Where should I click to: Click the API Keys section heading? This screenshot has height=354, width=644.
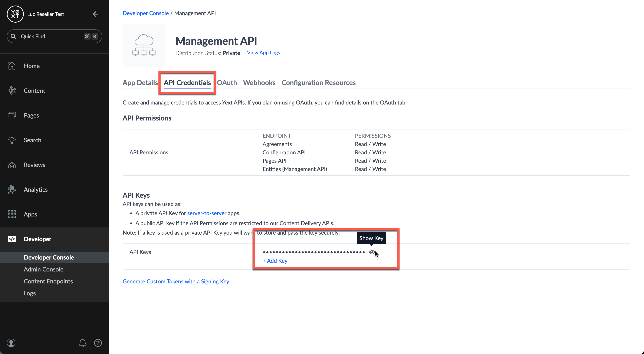[136, 195]
